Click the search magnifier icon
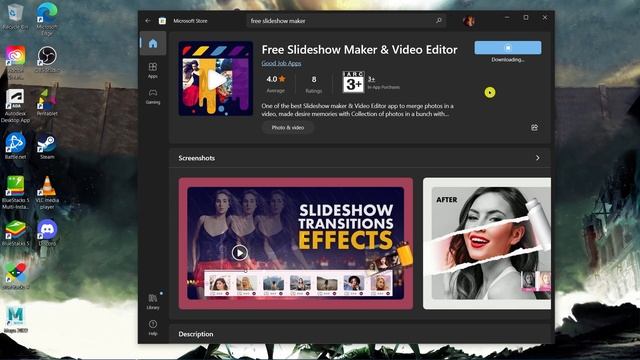The image size is (640, 360). click(x=439, y=20)
